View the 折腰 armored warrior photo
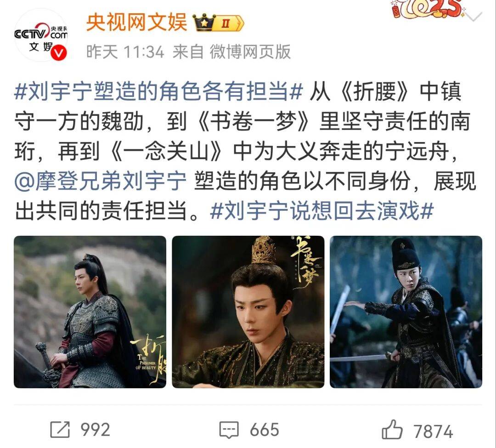The image size is (496, 448). [x=90, y=312]
